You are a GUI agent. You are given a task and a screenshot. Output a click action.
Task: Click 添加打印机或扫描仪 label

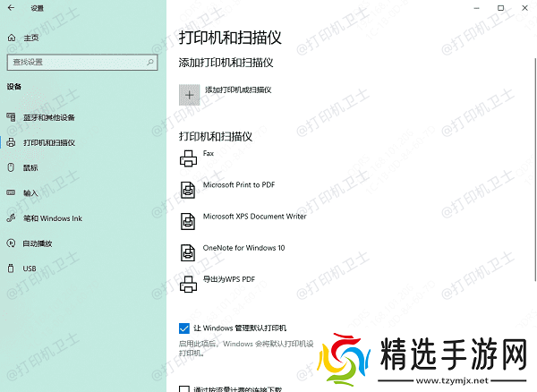(x=238, y=89)
